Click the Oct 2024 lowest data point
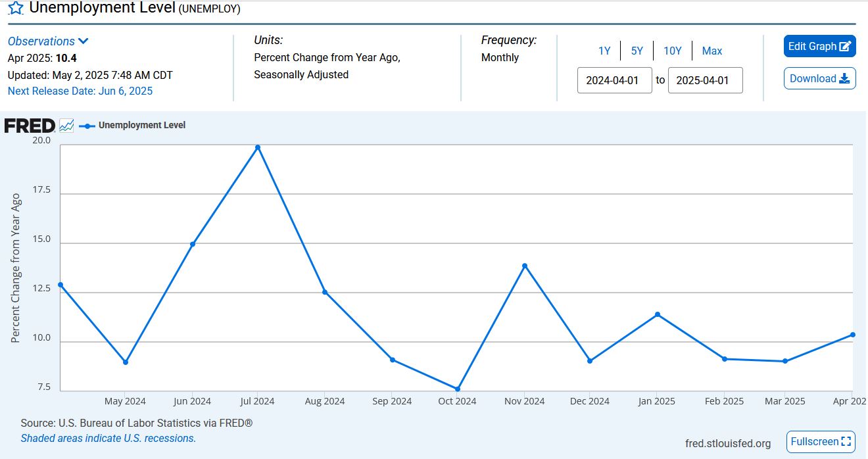Screen dimensions: 868x459 tap(458, 389)
